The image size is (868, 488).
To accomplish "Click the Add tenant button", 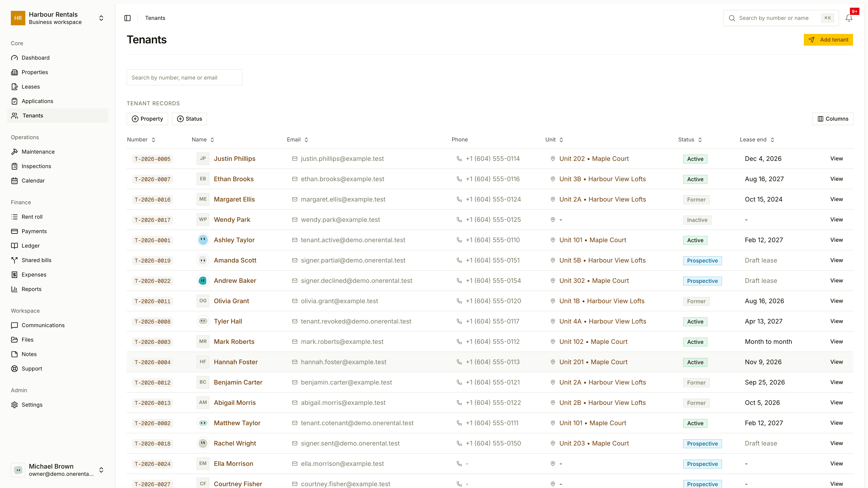I will (828, 40).
